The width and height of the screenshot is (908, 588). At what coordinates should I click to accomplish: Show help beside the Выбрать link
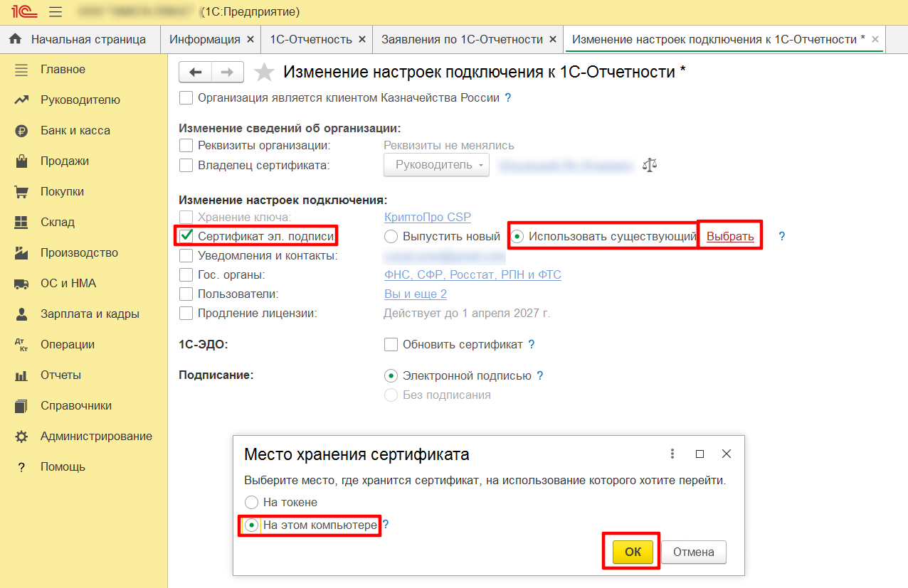(782, 237)
